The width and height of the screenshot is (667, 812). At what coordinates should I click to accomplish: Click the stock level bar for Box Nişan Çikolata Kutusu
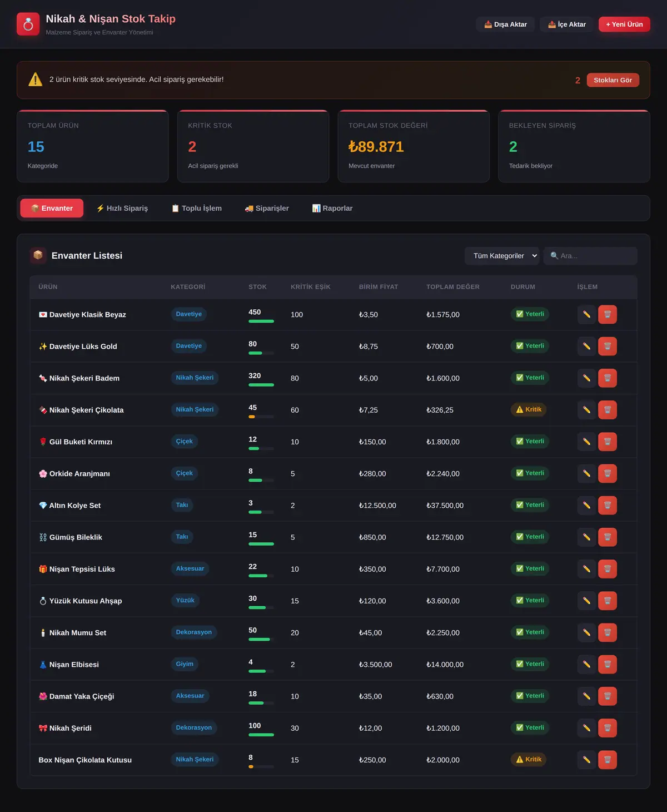261,766
